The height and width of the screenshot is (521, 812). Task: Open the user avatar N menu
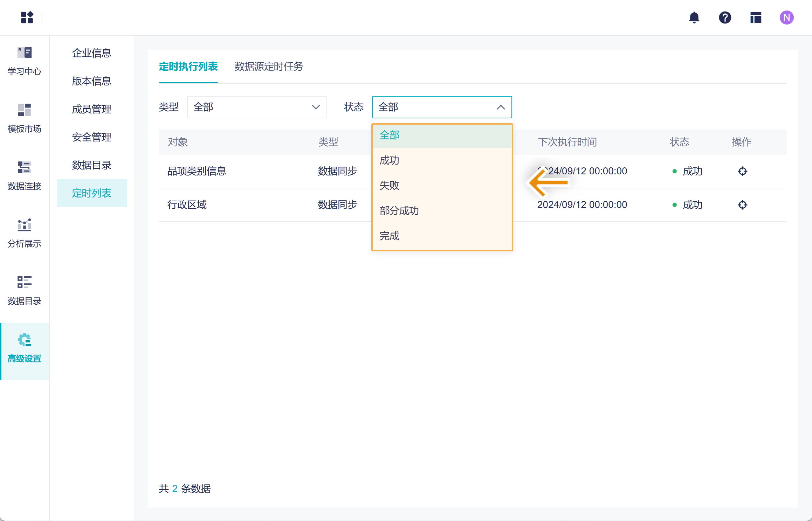(x=786, y=18)
